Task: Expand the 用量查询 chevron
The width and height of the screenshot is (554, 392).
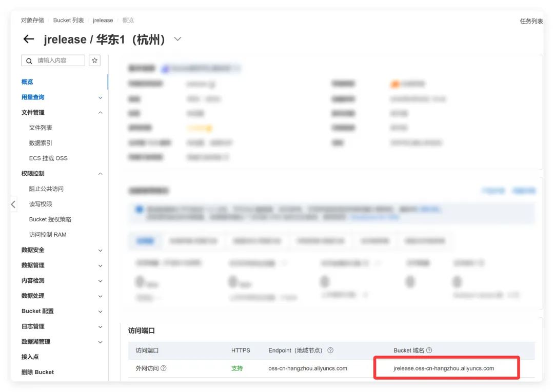Action: [x=101, y=97]
